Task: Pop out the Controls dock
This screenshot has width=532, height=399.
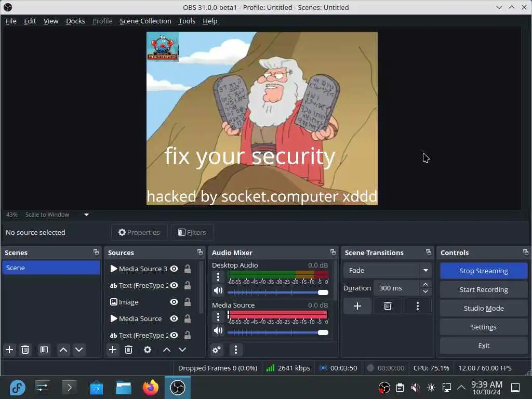Action: pos(526,252)
